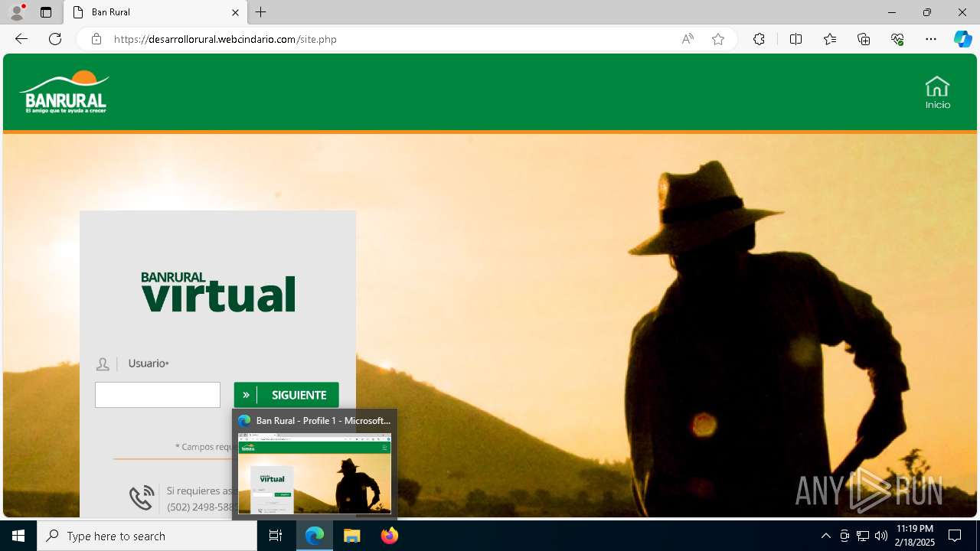Click the Banrural logo in header

point(64,92)
